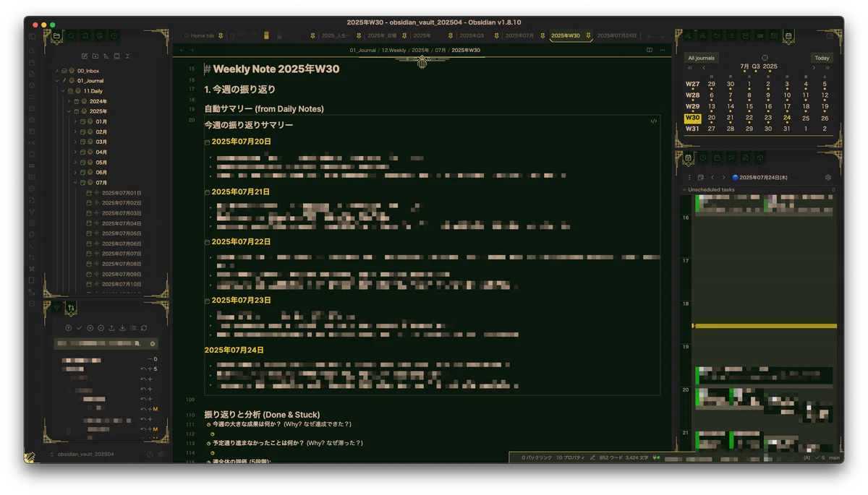Image resolution: width=868 pixels, height=495 pixels.
Task: Open the search tab in left sidebar
Action: coord(71,35)
